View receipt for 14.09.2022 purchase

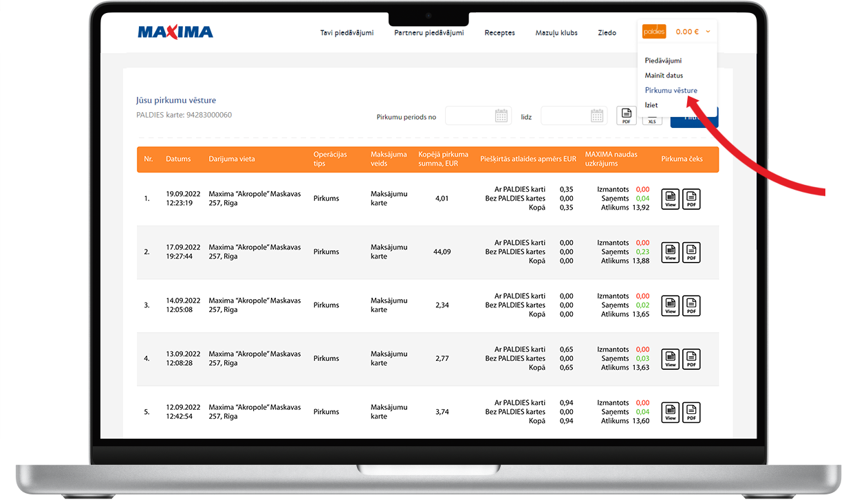click(670, 305)
